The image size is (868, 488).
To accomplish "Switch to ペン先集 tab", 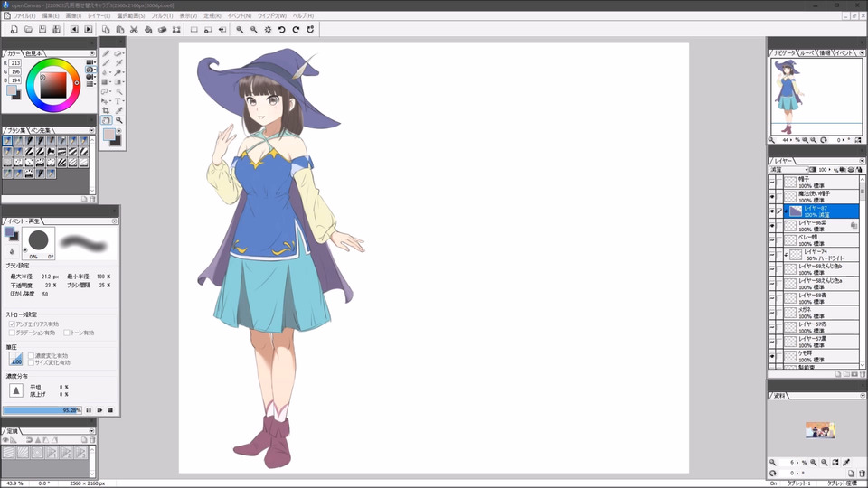I will click(41, 130).
